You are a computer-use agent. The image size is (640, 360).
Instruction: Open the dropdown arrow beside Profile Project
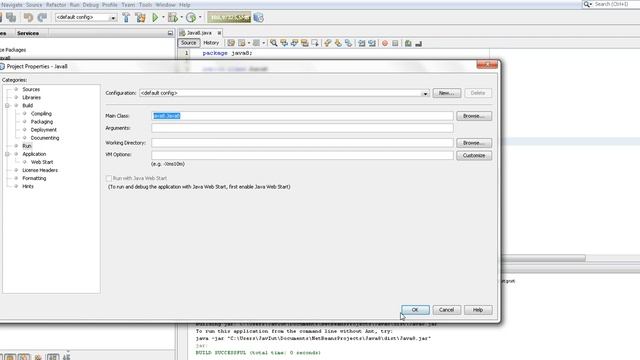(200, 17)
